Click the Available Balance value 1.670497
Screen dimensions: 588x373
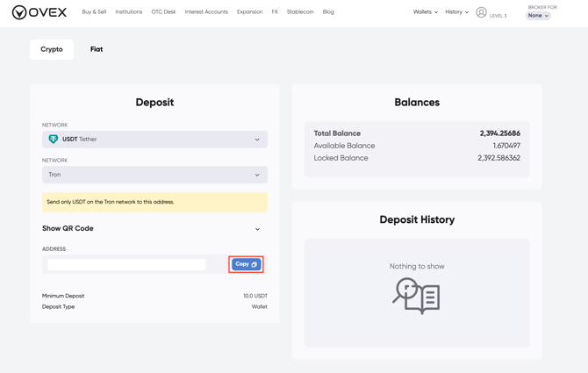tap(506, 146)
